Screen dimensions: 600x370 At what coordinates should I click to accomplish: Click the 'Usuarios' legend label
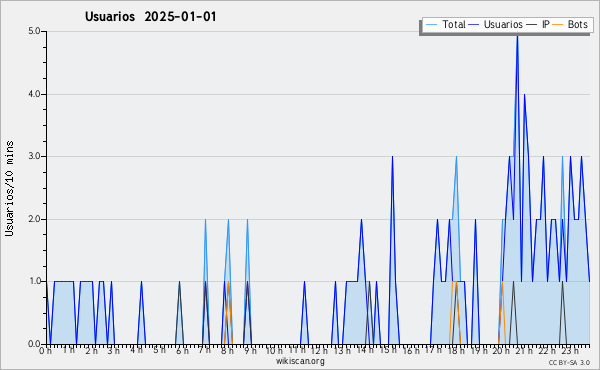click(503, 24)
